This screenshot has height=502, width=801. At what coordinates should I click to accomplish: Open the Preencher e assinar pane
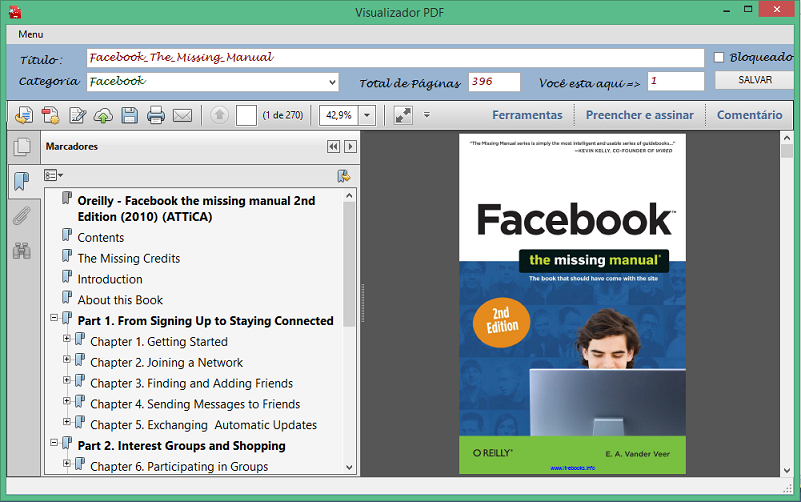click(640, 115)
